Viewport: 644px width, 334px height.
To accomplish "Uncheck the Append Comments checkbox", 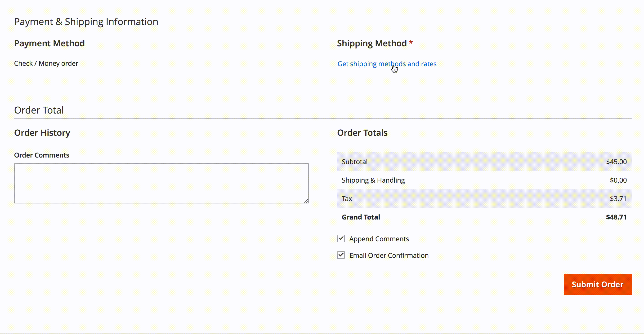I will (341, 238).
